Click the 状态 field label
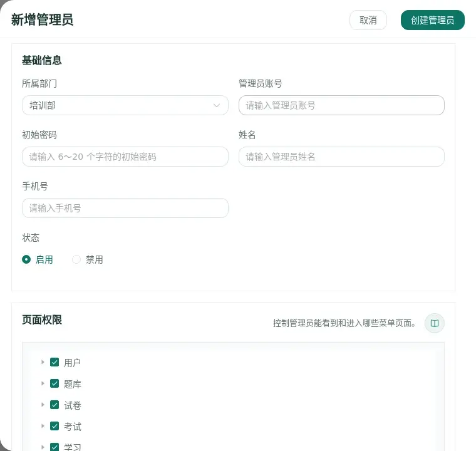This screenshot has width=476, height=451. coord(31,237)
